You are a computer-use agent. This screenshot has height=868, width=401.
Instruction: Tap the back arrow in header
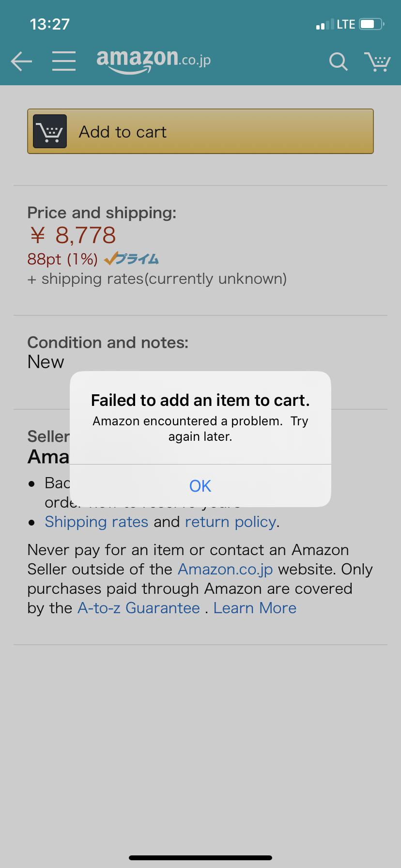point(21,62)
